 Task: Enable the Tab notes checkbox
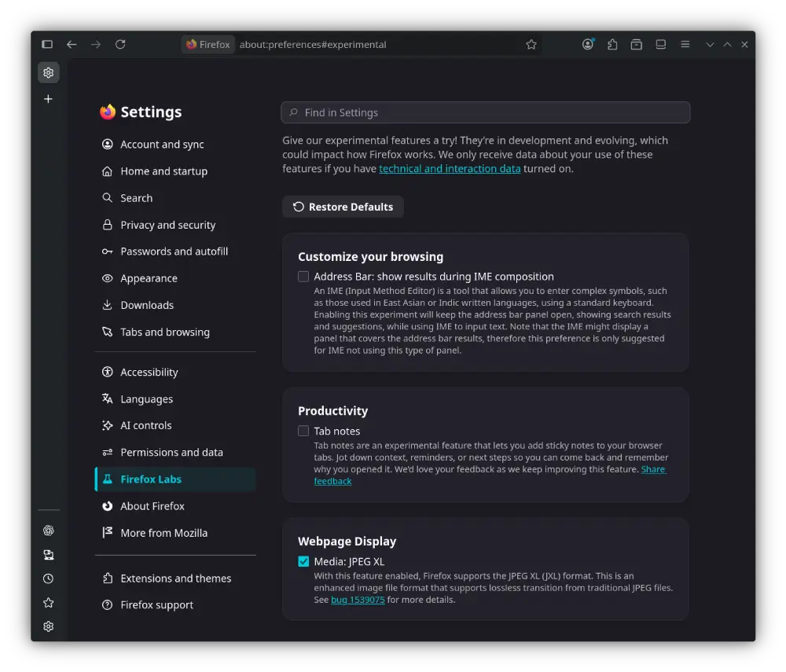tap(303, 431)
